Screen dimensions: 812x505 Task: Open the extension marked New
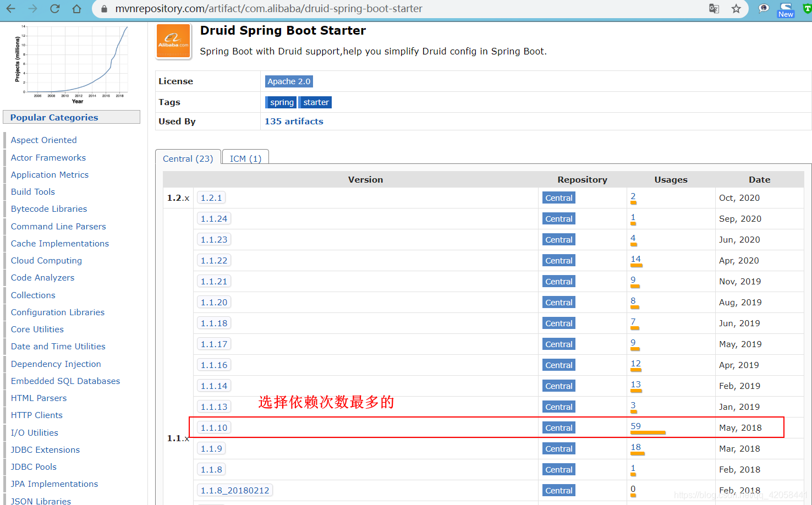(786, 10)
